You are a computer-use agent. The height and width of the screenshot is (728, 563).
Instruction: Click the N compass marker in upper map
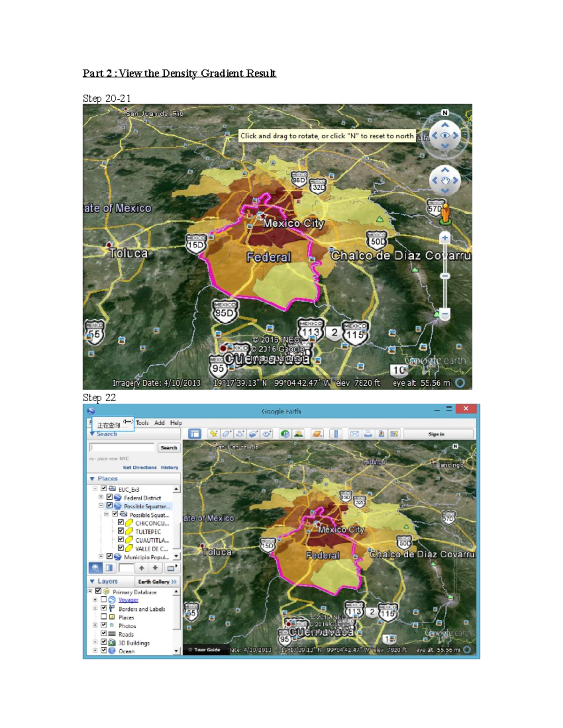pos(445,113)
